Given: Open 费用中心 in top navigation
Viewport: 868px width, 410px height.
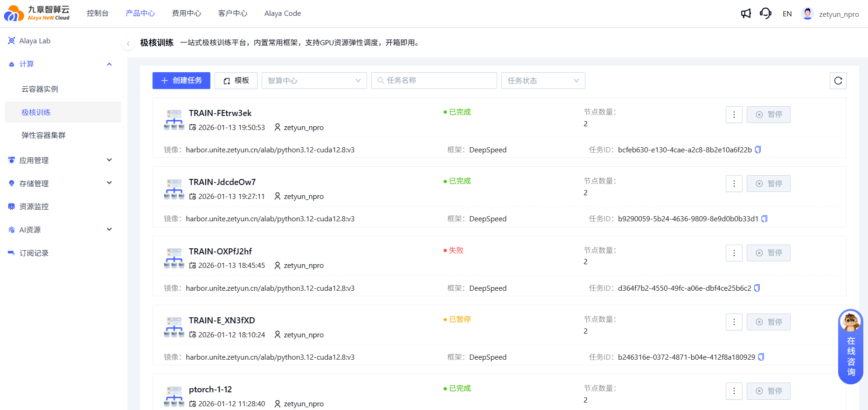Looking at the screenshot, I should click(x=187, y=14).
